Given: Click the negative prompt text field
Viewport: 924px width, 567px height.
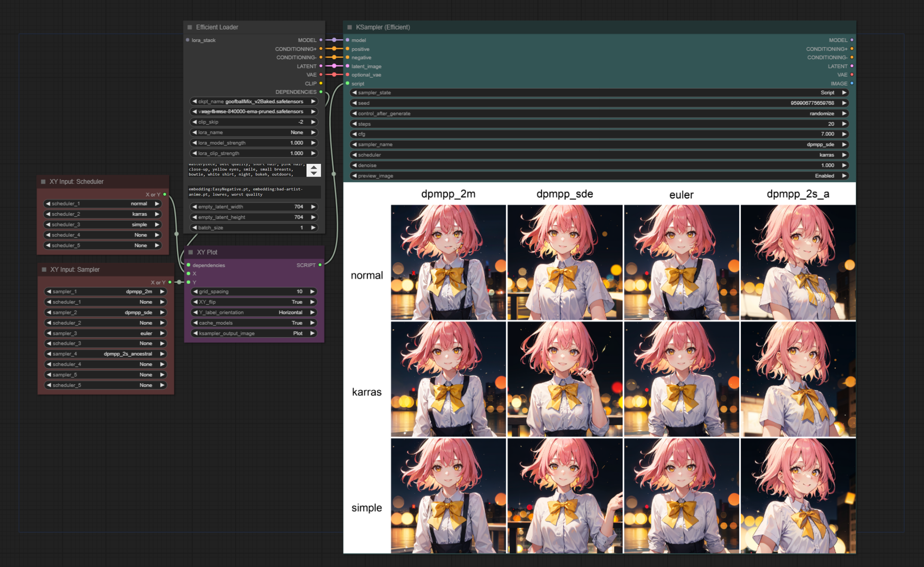Looking at the screenshot, I should [x=254, y=192].
